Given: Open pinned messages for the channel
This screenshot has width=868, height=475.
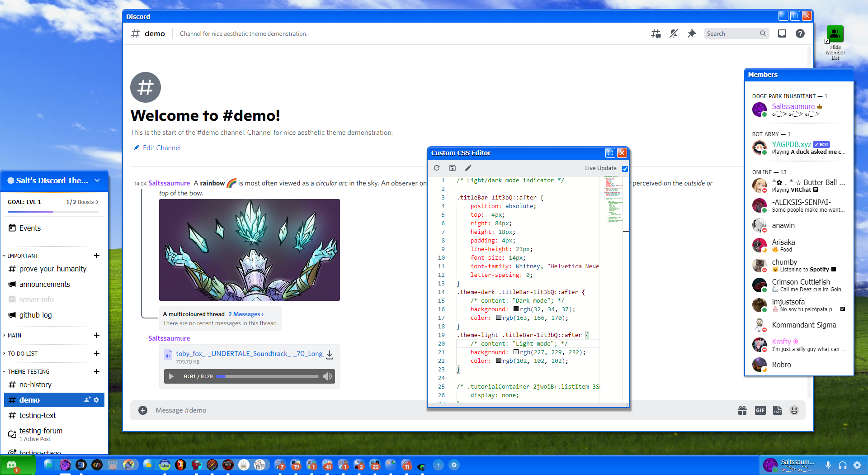Looking at the screenshot, I should 692,33.
